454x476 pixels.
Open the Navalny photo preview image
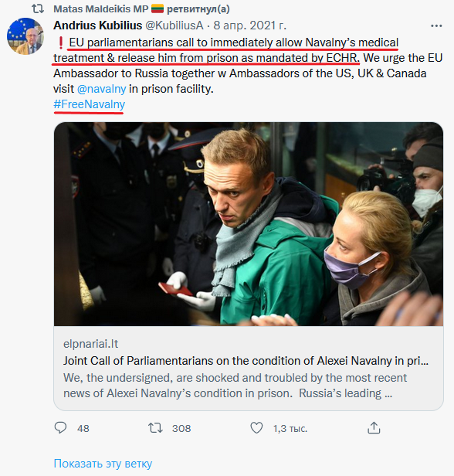(x=249, y=224)
